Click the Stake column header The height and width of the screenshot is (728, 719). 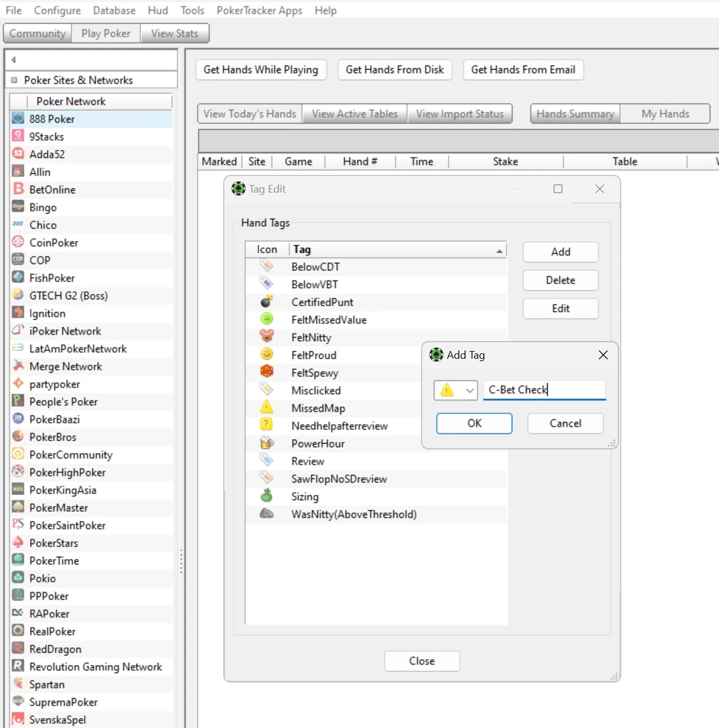[506, 161]
